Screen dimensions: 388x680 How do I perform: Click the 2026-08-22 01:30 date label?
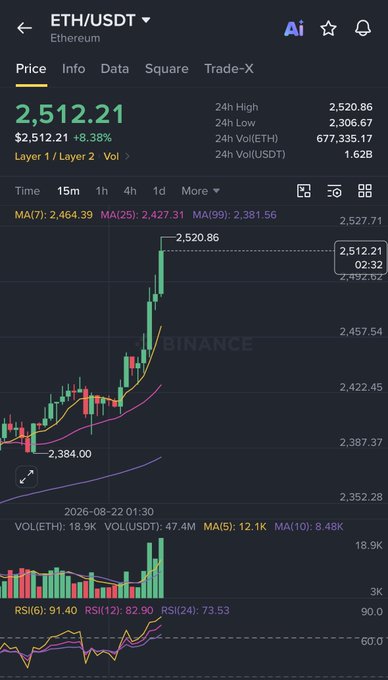pyautogui.click(x=109, y=512)
